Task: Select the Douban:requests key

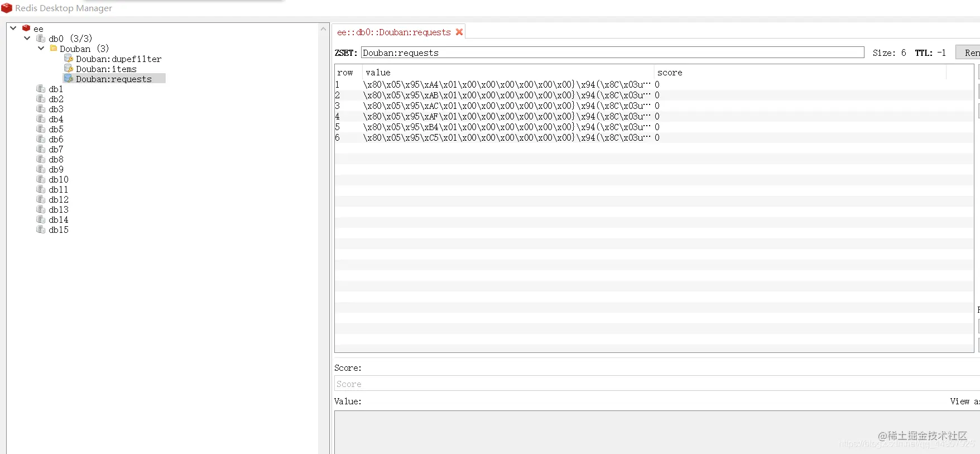Action: point(114,79)
